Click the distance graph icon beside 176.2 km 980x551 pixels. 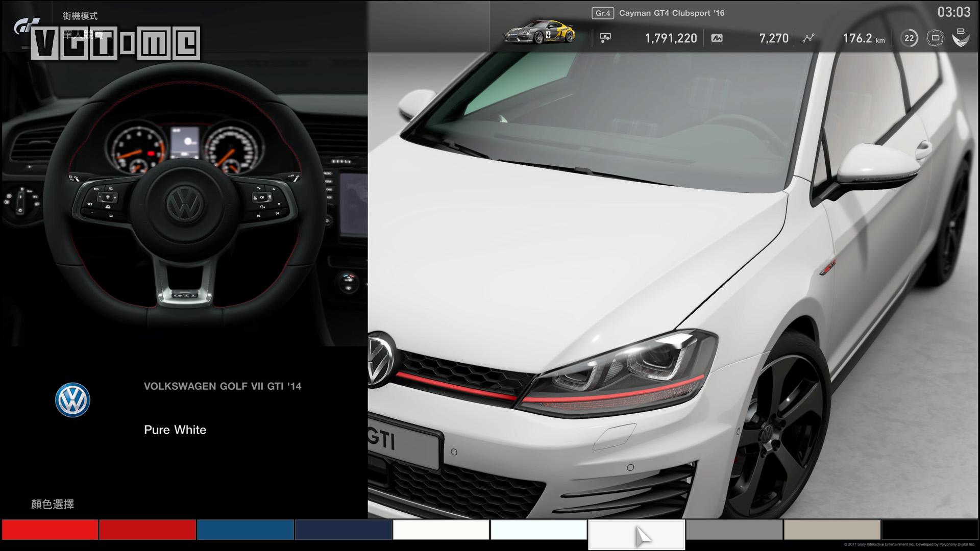point(808,38)
